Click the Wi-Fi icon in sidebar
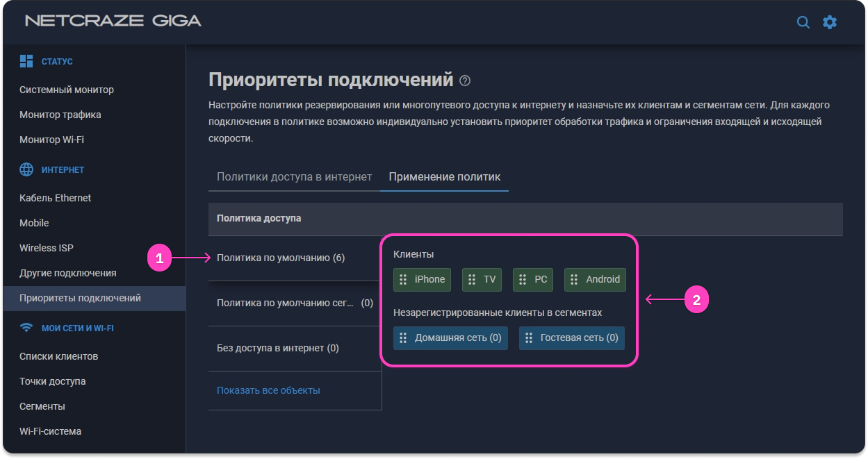The image size is (868, 459). click(26, 328)
